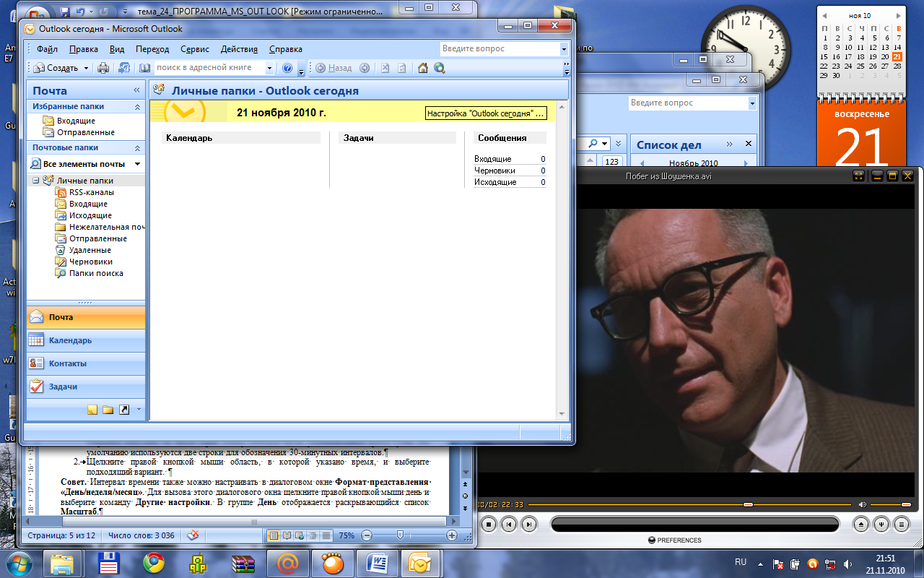Switch to the Задачи pane
This screenshot has width=924, height=578.
click(x=86, y=387)
